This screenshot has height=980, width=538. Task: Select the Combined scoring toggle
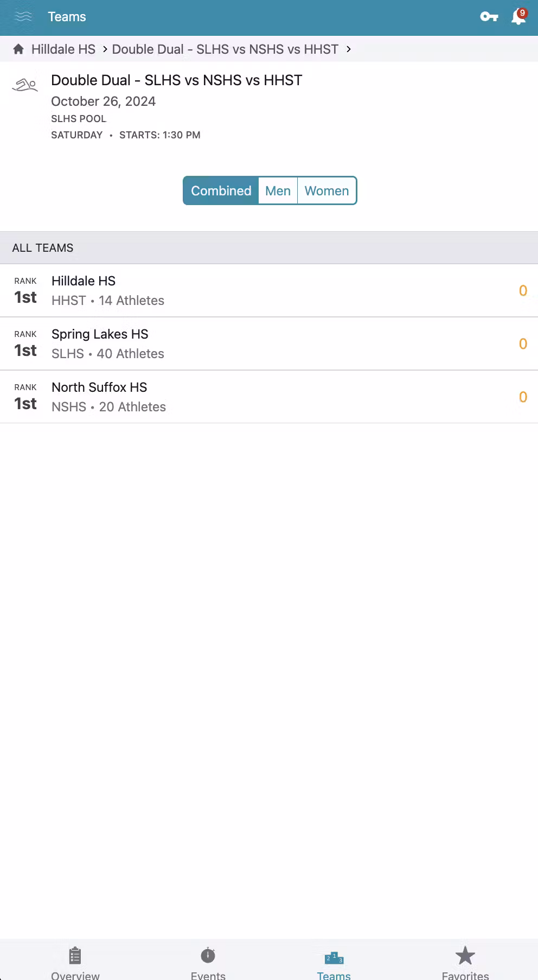pyautogui.click(x=221, y=191)
